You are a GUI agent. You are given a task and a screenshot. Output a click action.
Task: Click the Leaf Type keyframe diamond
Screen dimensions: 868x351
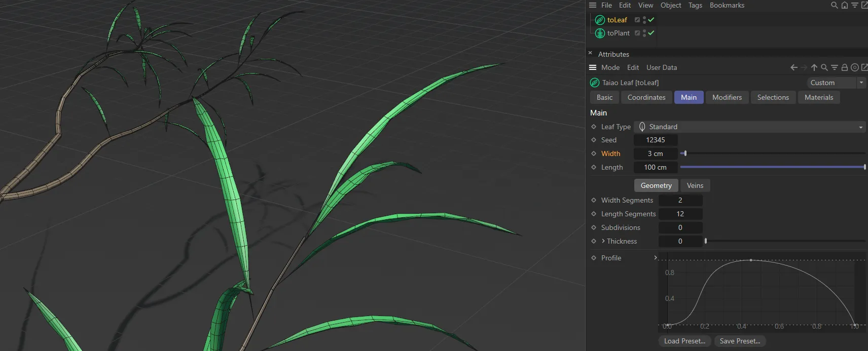(594, 127)
